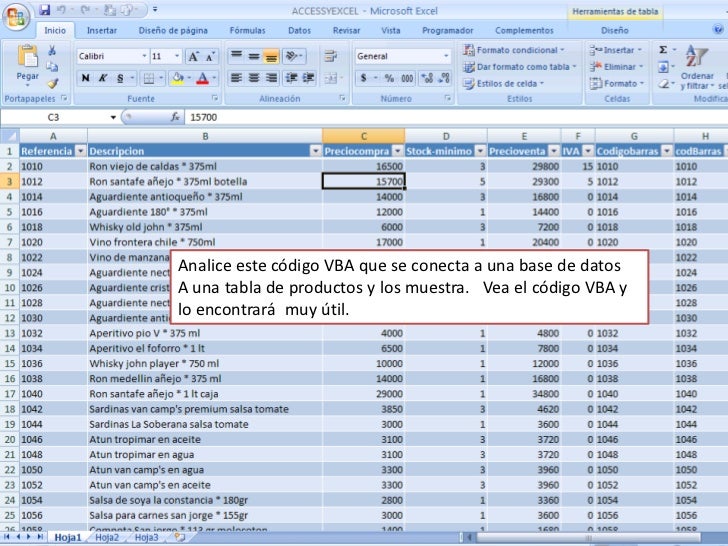Screen dimensions: 728x546
Task: Click the AutoSum sigma icon
Action: [663, 50]
